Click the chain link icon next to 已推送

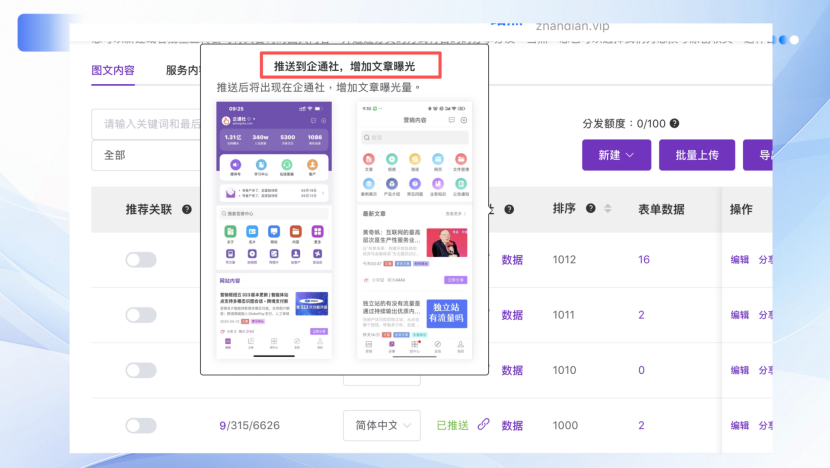coord(484,424)
